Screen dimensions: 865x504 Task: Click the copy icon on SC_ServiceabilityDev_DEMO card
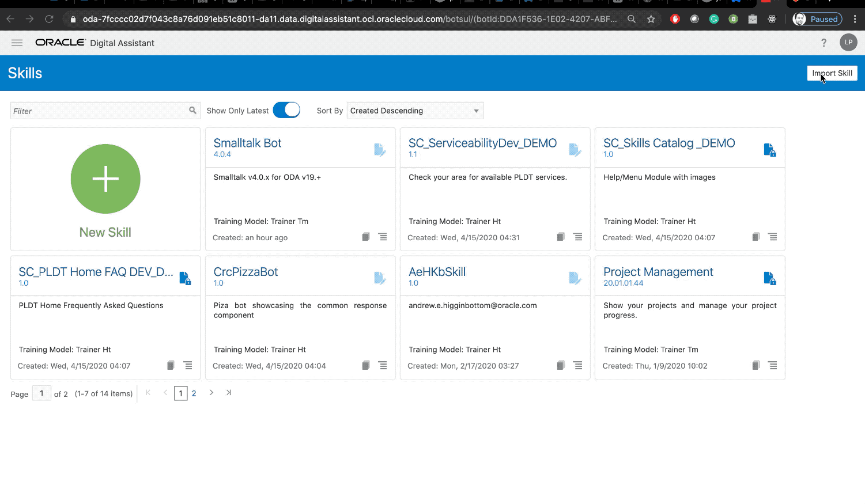560,237
